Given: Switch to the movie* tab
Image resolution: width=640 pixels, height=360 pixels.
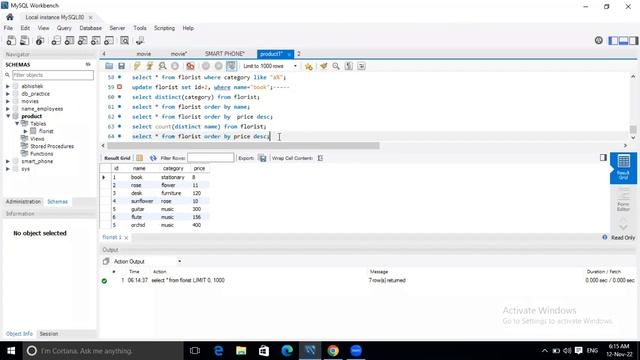Looking at the screenshot, I should pyautogui.click(x=178, y=54).
